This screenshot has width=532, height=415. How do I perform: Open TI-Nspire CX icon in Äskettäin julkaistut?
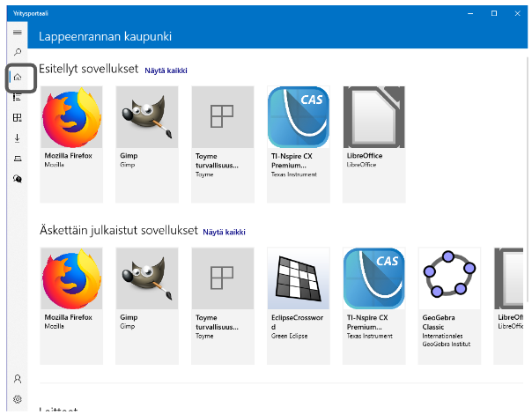(373, 278)
